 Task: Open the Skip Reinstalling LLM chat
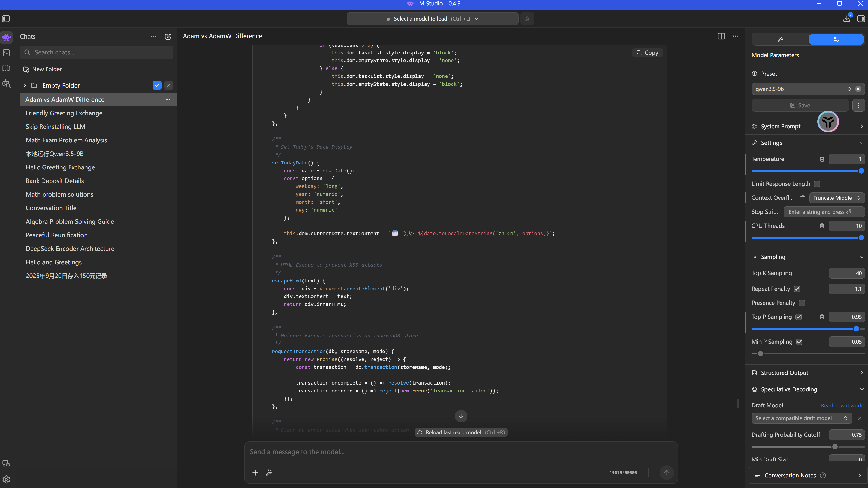pos(98,127)
